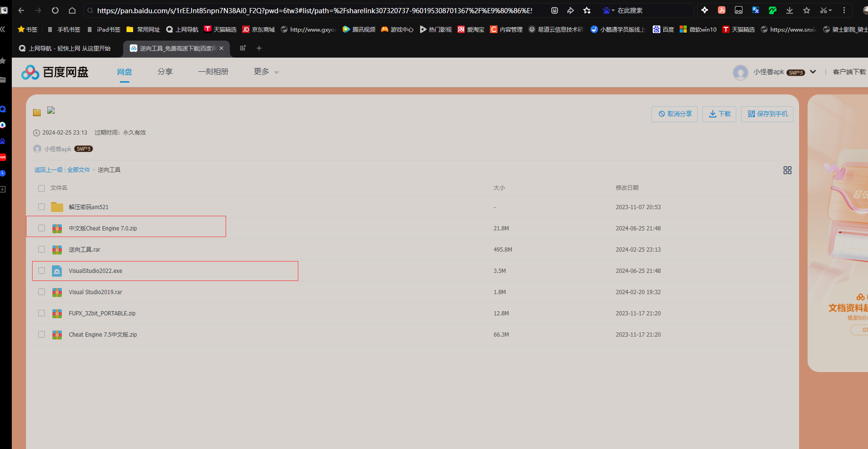This screenshot has height=449, width=868.
Task: Open the 手机书签 bookmark folder
Action: 64,29
